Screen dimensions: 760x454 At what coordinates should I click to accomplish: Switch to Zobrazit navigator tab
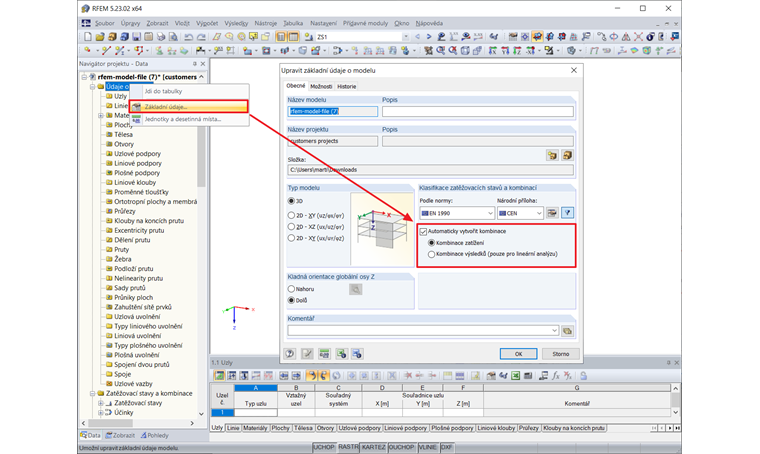coord(120,436)
